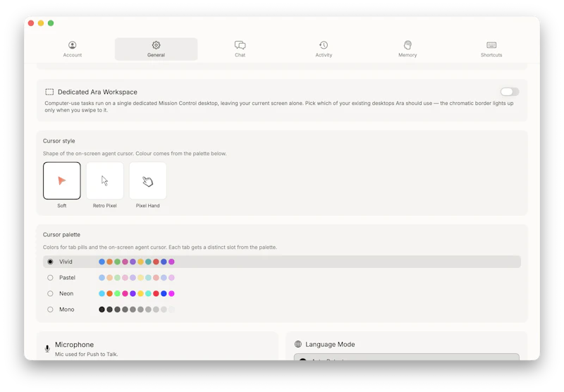Choose the Soft cursor style
The height and width of the screenshot is (392, 564).
[x=62, y=180]
